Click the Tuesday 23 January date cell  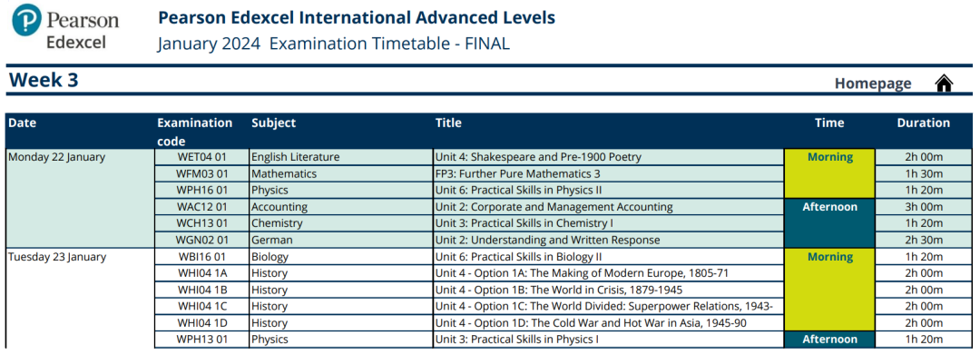point(80,298)
